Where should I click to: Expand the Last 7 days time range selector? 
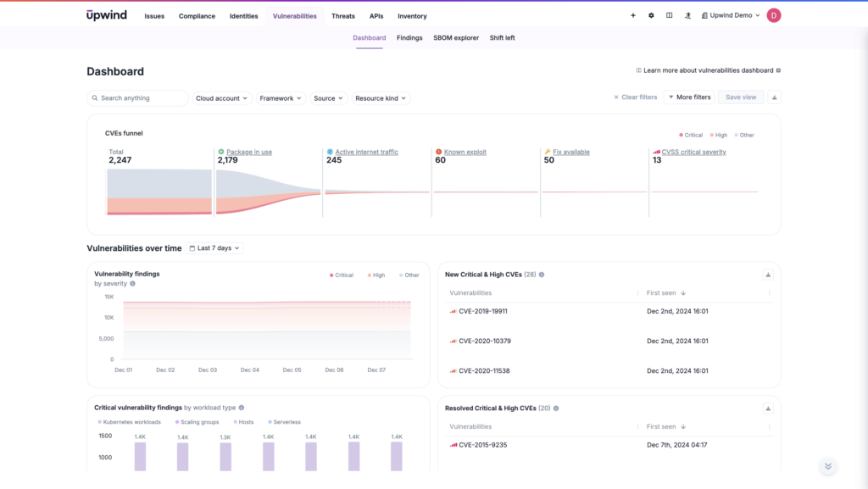(x=214, y=247)
